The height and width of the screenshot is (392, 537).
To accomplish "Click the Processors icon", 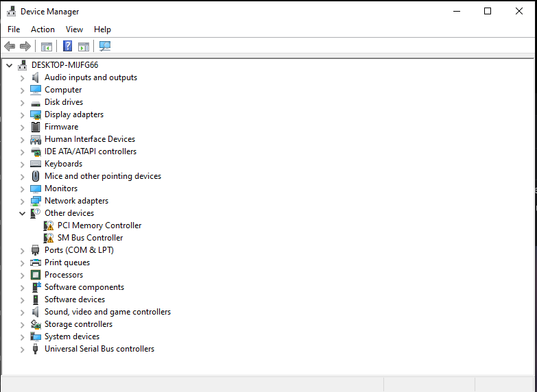I will click(35, 275).
